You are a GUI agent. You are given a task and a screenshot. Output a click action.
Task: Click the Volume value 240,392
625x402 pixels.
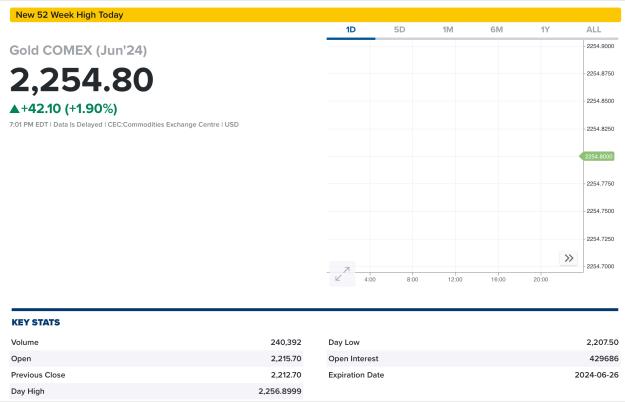click(286, 342)
